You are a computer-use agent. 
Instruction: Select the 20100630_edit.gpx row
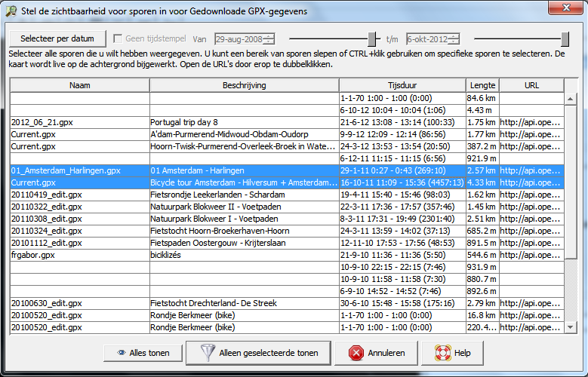click(287, 303)
